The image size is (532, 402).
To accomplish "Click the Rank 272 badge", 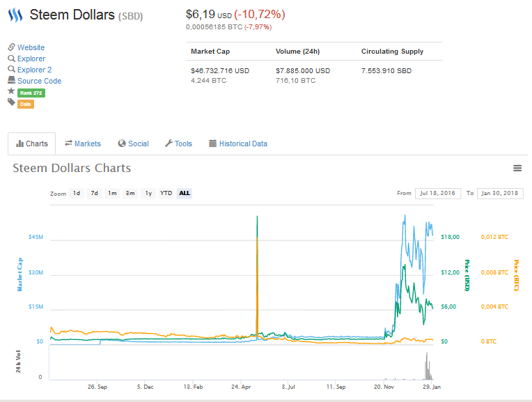I will pyautogui.click(x=31, y=93).
